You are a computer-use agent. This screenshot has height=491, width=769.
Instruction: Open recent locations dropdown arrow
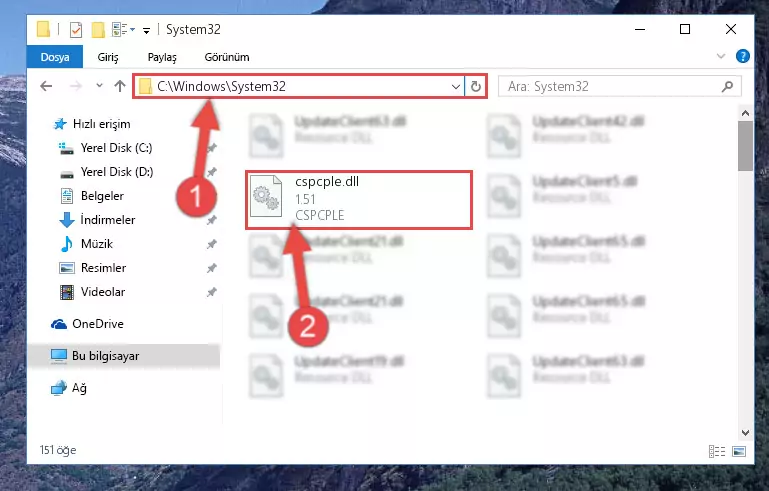point(99,85)
